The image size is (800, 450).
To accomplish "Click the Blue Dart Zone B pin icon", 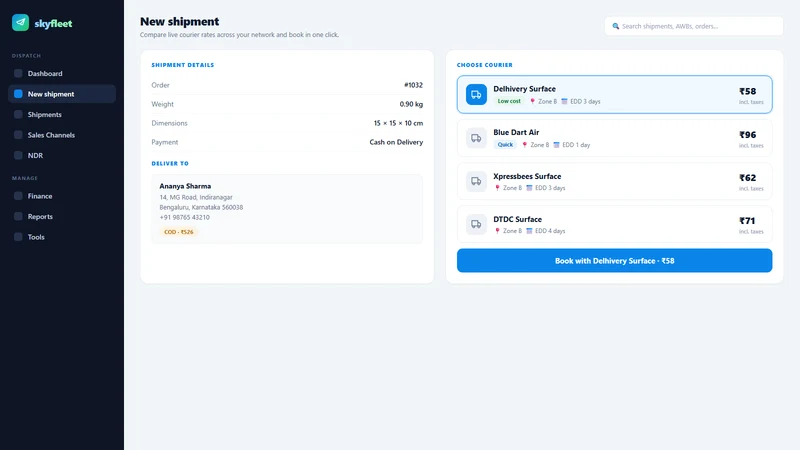I will [524, 145].
